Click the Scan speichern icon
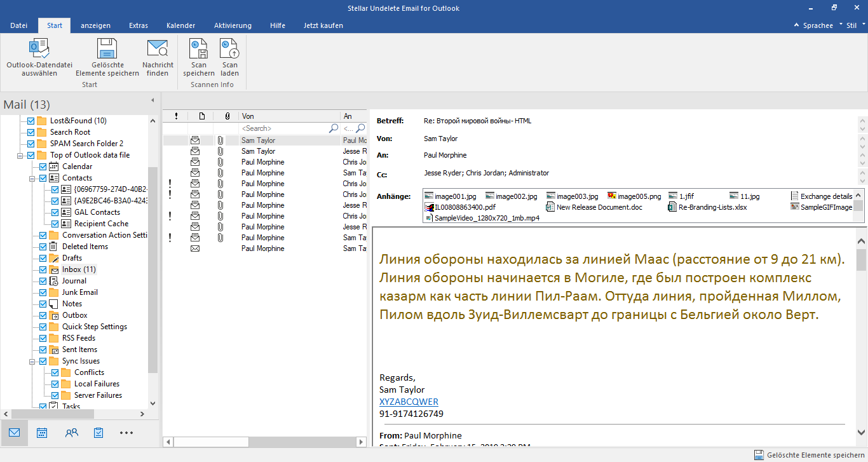The height and width of the screenshot is (462, 868). pyautogui.click(x=199, y=50)
